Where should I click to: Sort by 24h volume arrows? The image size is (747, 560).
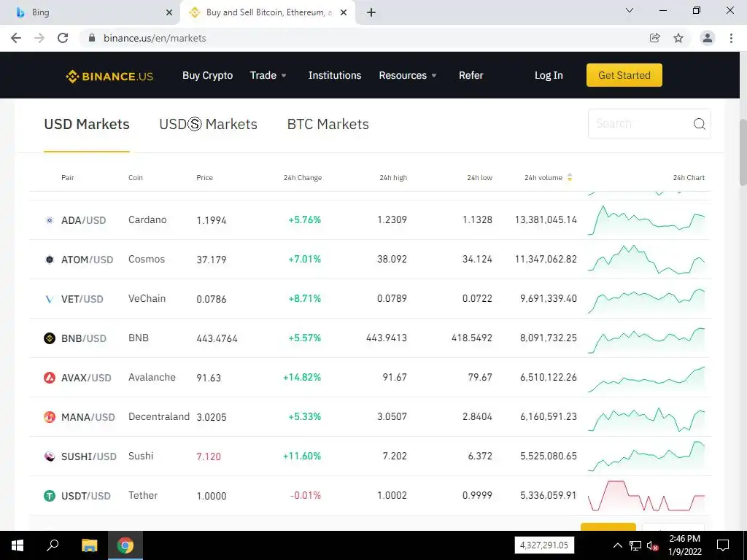coord(569,178)
